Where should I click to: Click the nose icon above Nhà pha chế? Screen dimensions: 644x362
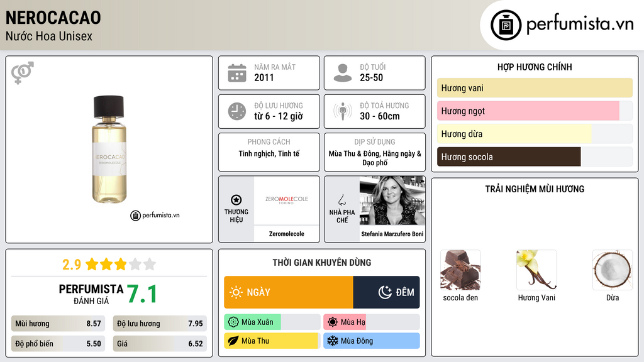[x=341, y=200]
